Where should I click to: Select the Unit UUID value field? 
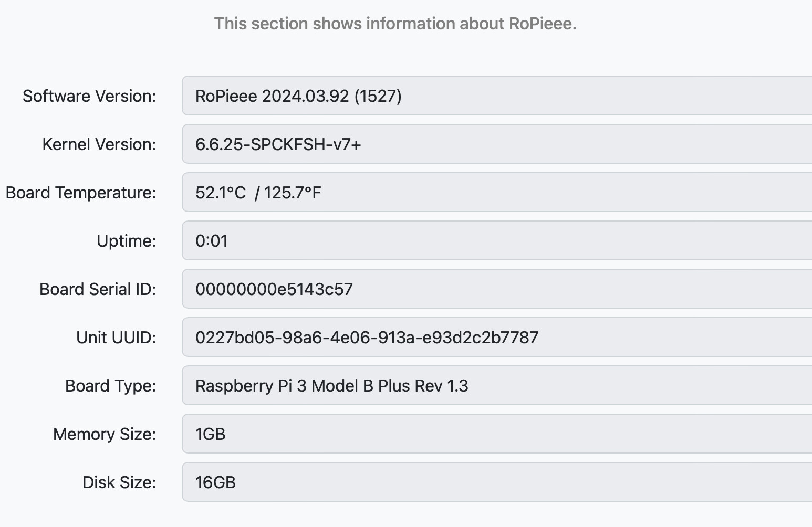coord(497,337)
